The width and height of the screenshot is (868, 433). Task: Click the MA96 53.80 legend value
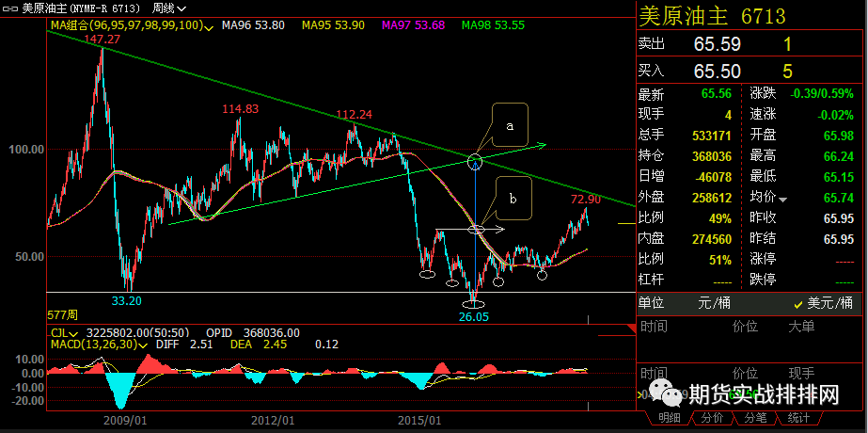coord(253,25)
